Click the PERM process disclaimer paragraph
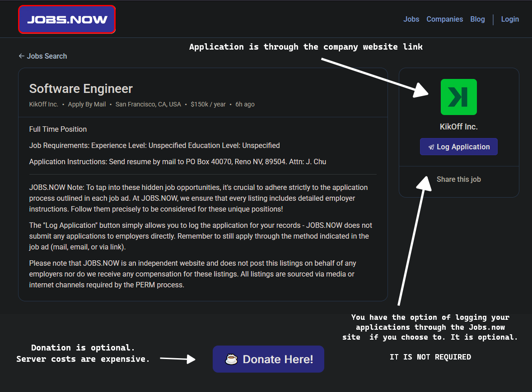 [x=192, y=274]
